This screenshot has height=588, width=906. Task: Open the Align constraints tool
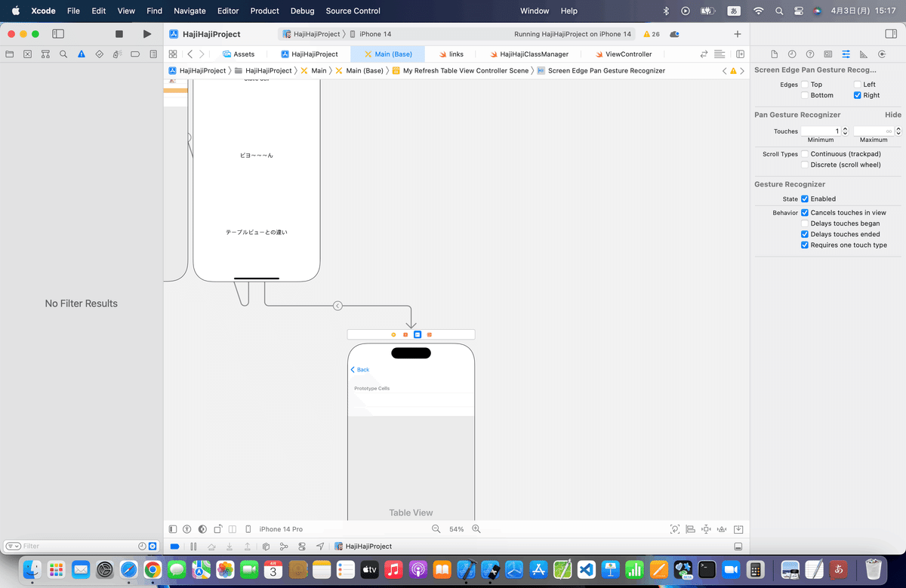[x=690, y=529]
